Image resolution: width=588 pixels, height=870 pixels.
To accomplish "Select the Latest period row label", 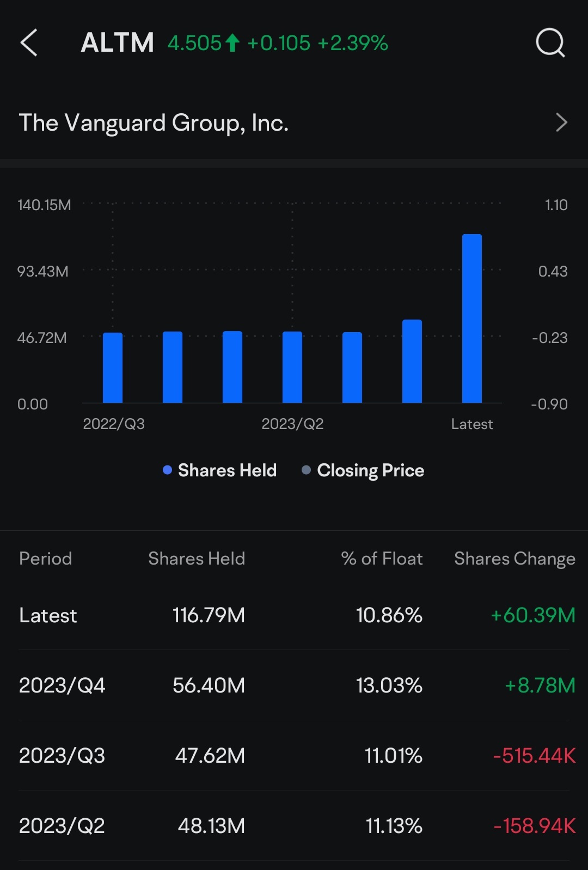I will click(48, 616).
